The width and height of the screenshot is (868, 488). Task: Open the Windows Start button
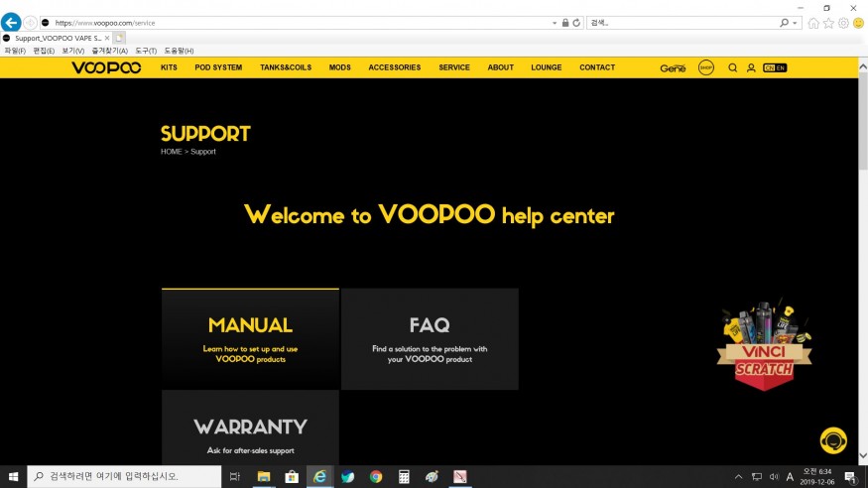13,476
